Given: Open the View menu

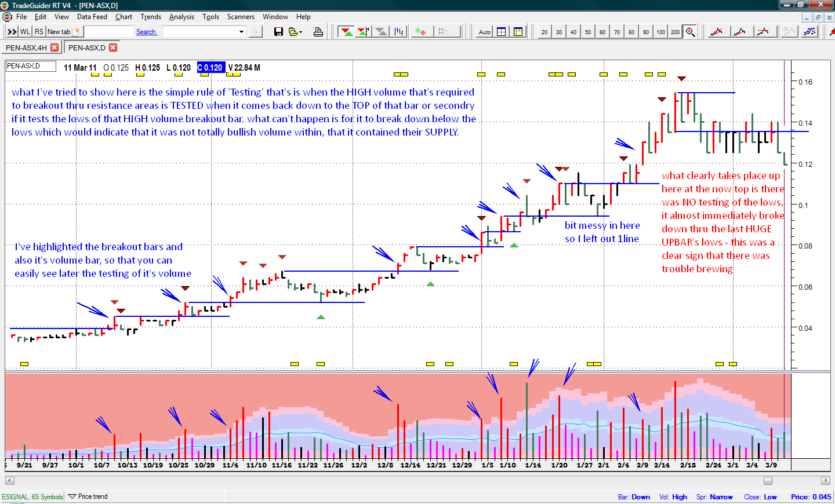Looking at the screenshot, I should (61, 17).
